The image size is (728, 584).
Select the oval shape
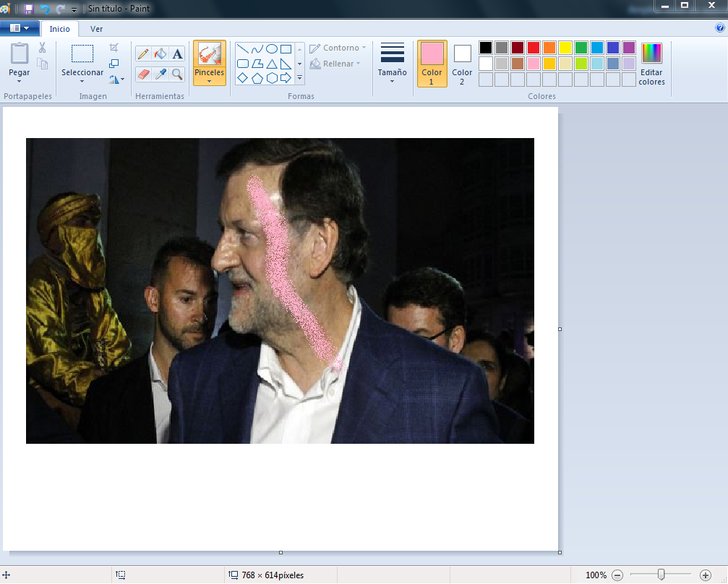272,49
